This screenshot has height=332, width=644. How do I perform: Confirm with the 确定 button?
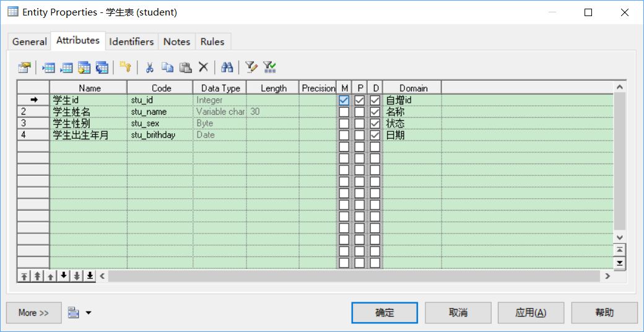[385, 313]
